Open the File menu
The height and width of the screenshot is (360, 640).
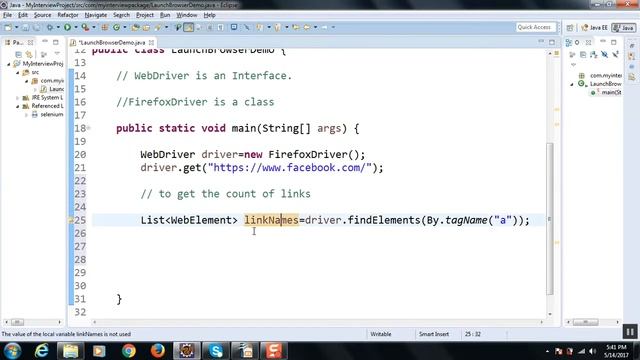coord(7,15)
